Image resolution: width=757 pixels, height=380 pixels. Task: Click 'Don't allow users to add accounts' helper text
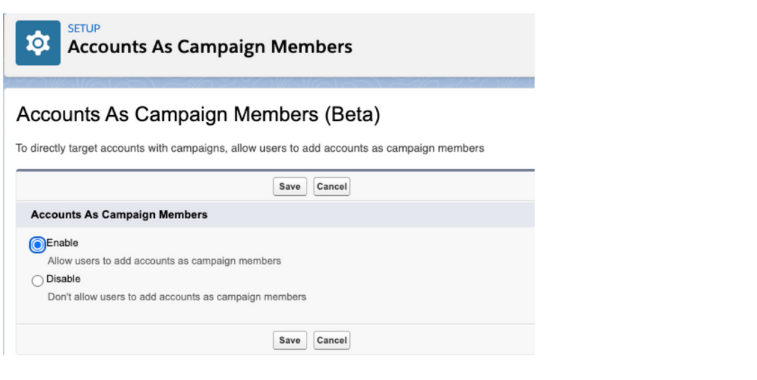(177, 296)
